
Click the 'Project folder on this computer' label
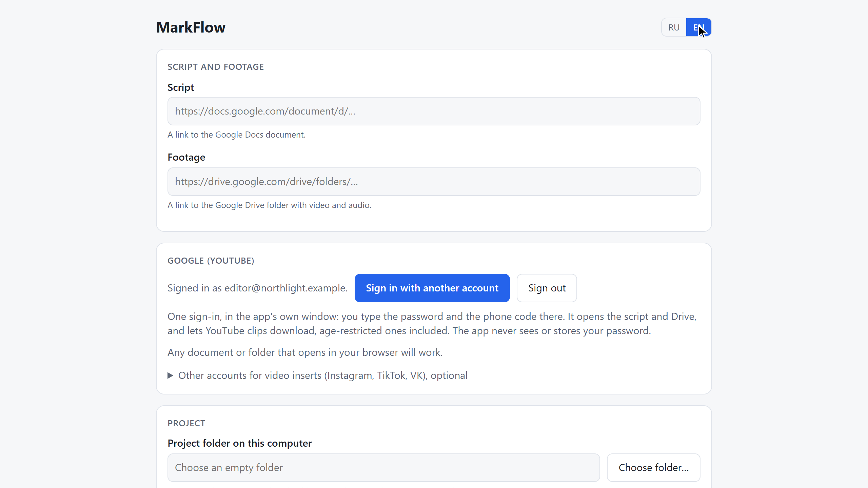coord(240,443)
